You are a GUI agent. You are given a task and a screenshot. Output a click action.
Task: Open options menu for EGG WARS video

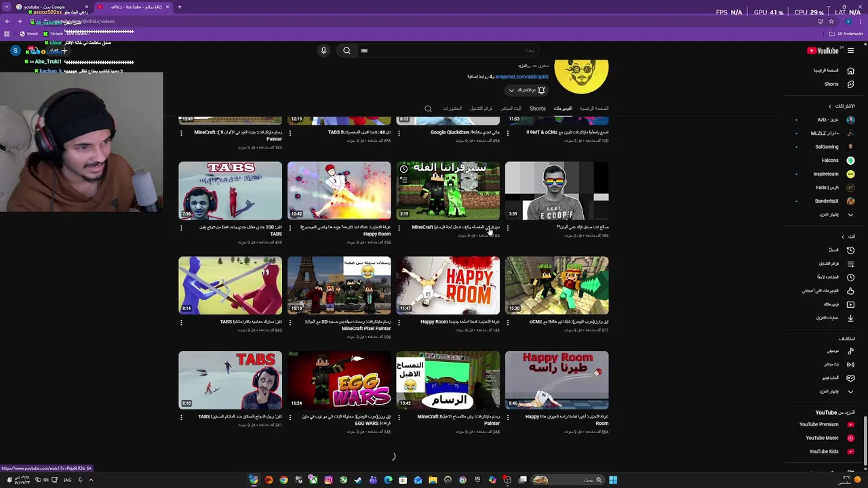click(290, 418)
